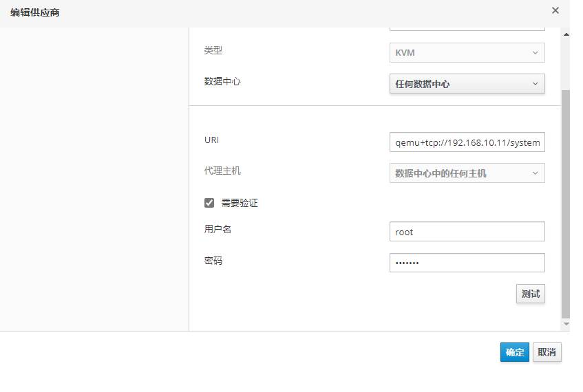583x392 pixels.
Task: Click the 测试 button
Action: tap(530, 294)
